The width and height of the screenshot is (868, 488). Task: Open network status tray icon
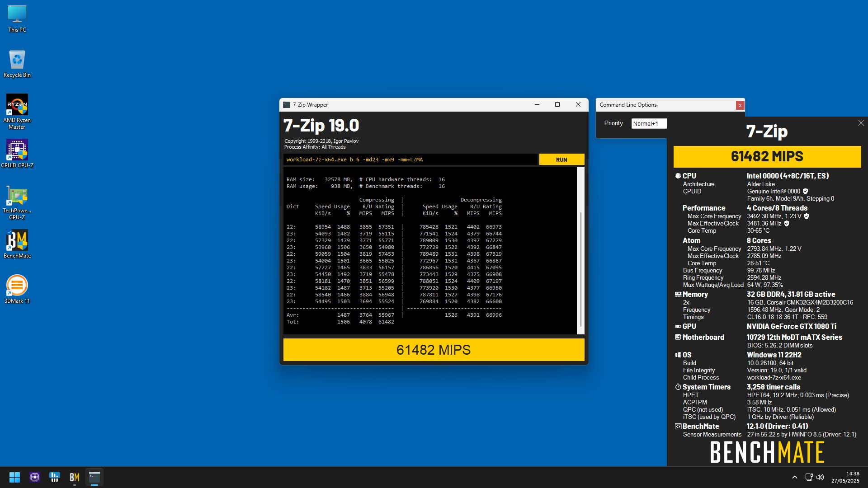(x=809, y=477)
